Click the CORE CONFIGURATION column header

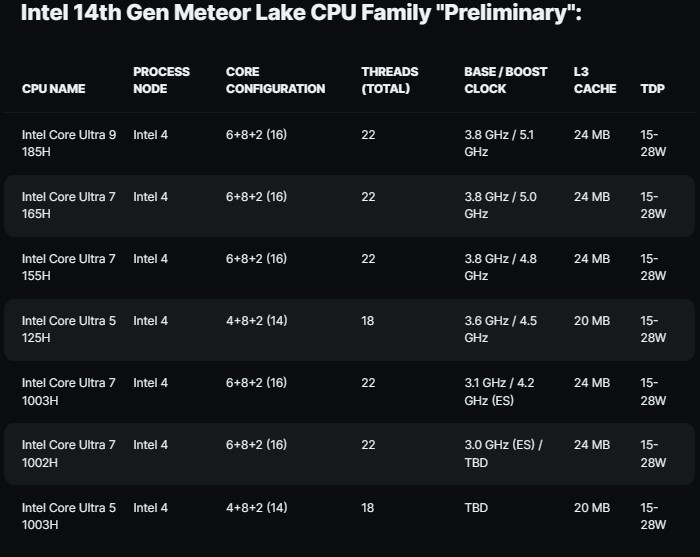click(275, 80)
